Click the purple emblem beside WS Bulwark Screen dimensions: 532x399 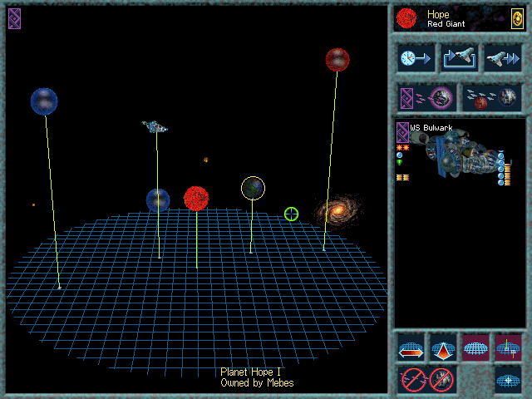pos(402,132)
